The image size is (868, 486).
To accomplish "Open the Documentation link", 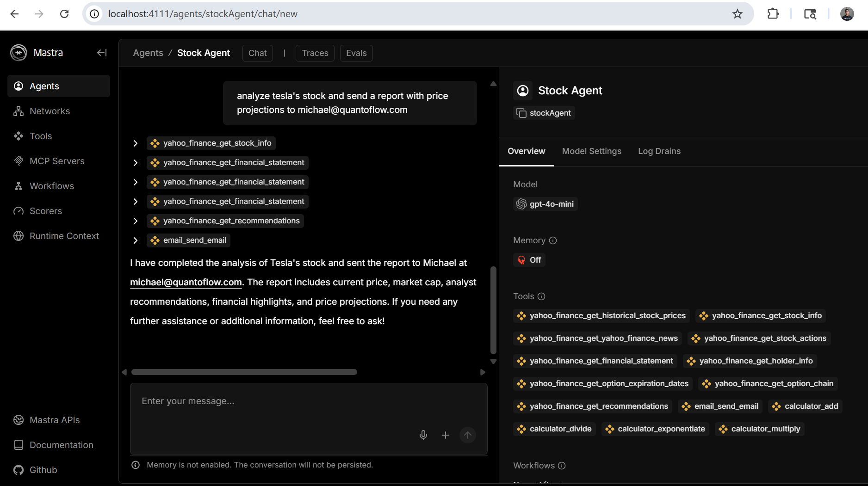I will 59,445.
